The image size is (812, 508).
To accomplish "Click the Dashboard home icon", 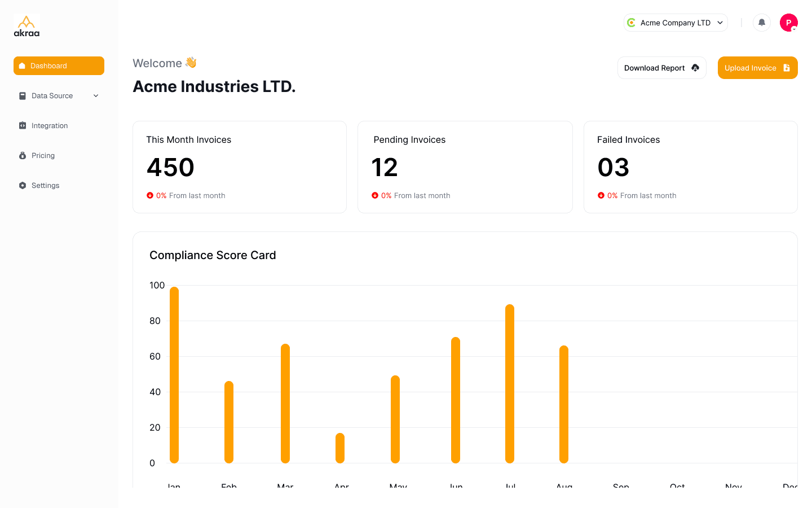I will (x=22, y=66).
